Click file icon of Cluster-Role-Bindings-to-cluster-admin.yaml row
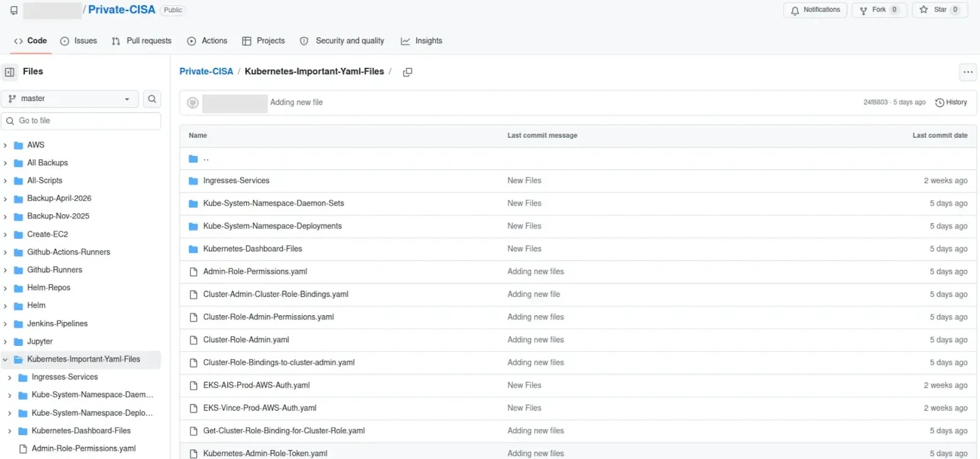Viewport: 980px width, 459px height. click(194, 363)
